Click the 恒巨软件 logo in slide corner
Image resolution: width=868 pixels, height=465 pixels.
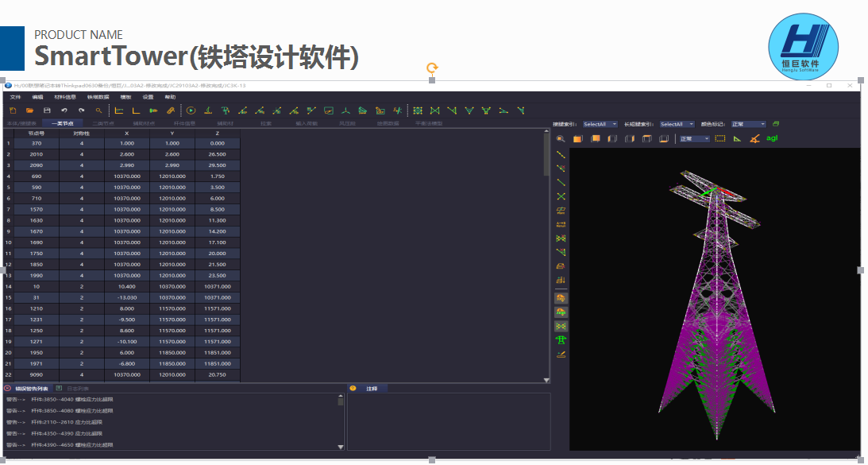[x=803, y=47]
